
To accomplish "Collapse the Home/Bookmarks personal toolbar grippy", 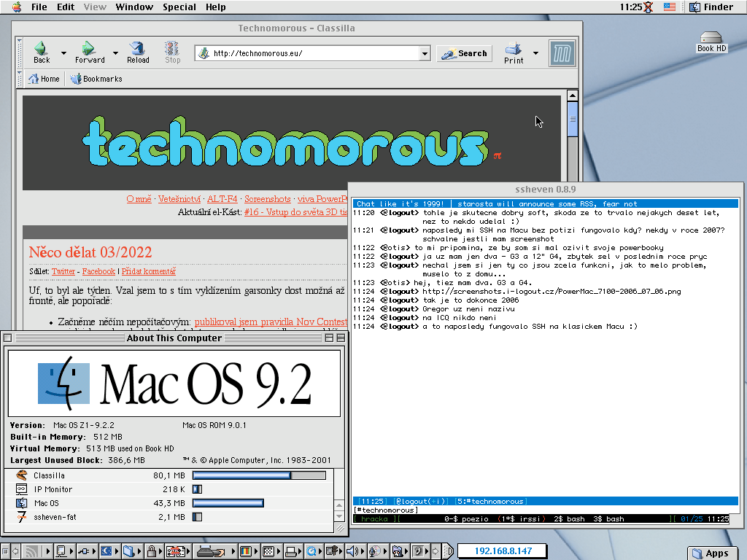I will (20, 79).
